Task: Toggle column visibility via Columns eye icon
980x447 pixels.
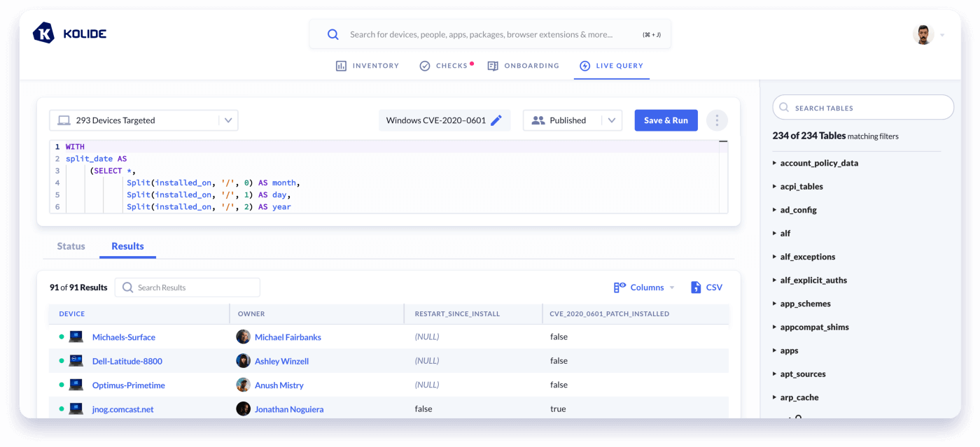Action: [619, 287]
